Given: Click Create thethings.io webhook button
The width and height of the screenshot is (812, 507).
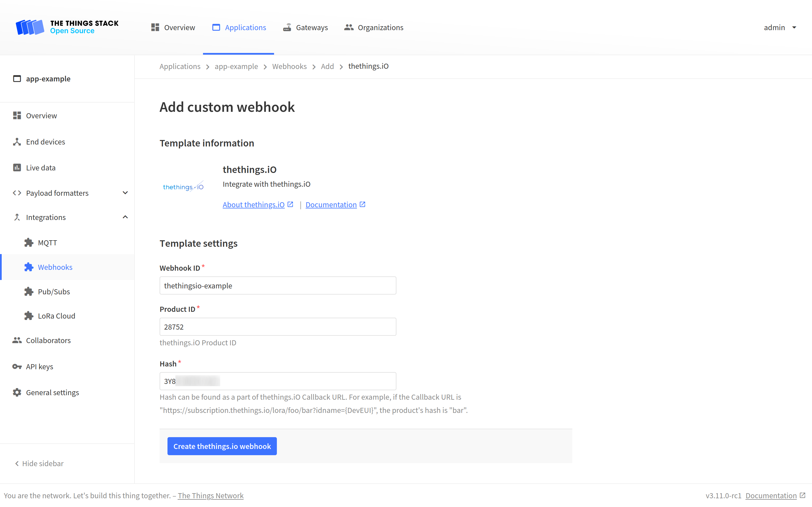Looking at the screenshot, I should pos(222,446).
